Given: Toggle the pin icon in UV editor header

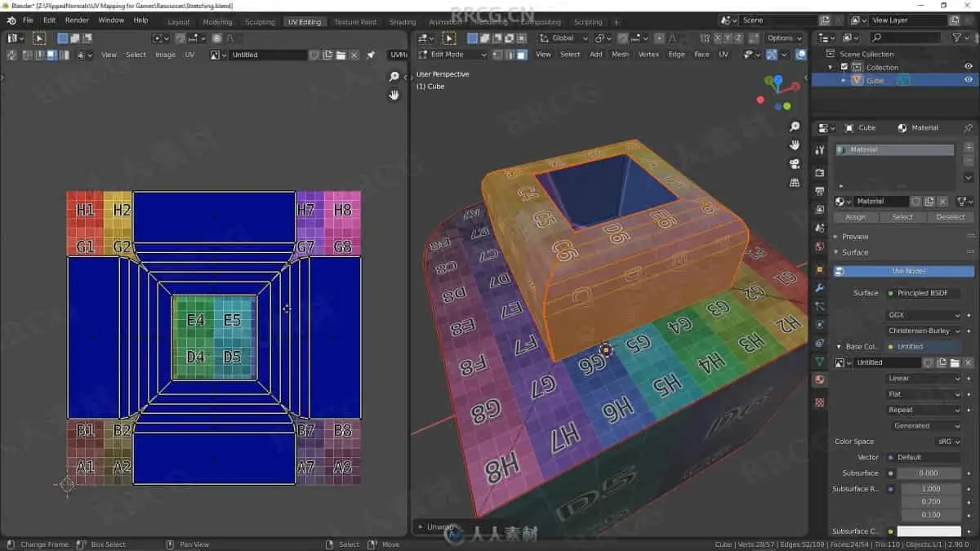Looking at the screenshot, I should (372, 55).
